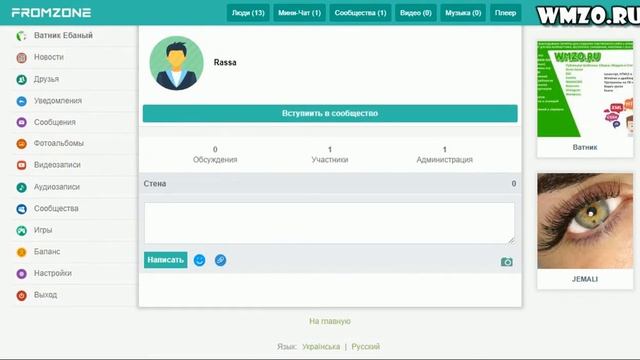Click the text area resize handle
Screen dimensions: 640x360
tap(511, 241)
